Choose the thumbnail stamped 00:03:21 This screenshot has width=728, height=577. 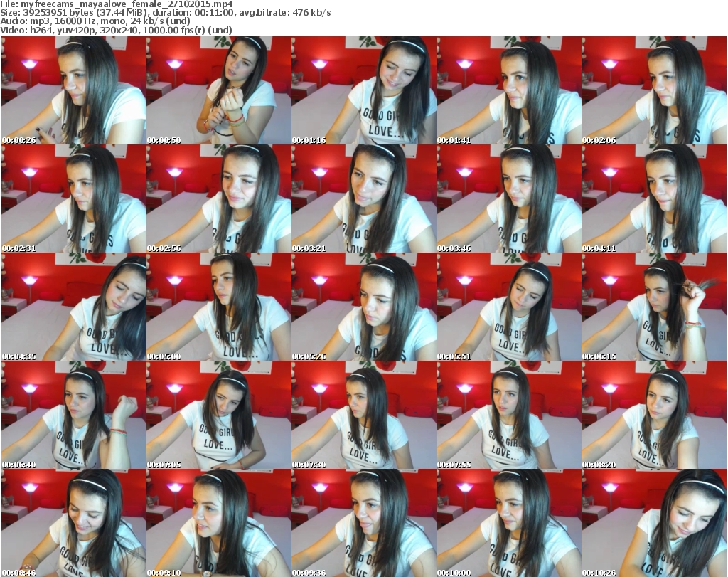364,198
